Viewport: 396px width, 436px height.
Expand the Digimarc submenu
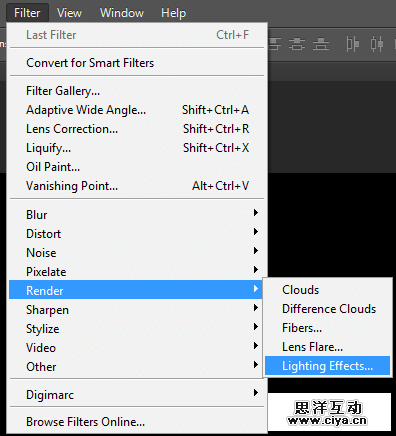(x=137, y=395)
